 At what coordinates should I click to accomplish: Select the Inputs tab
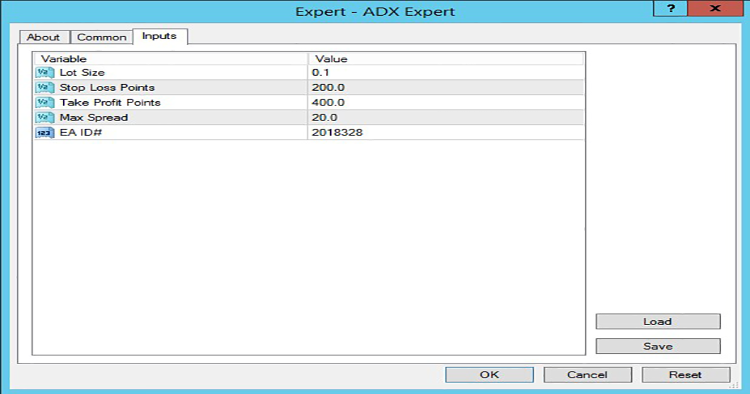pyautogui.click(x=160, y=36)
